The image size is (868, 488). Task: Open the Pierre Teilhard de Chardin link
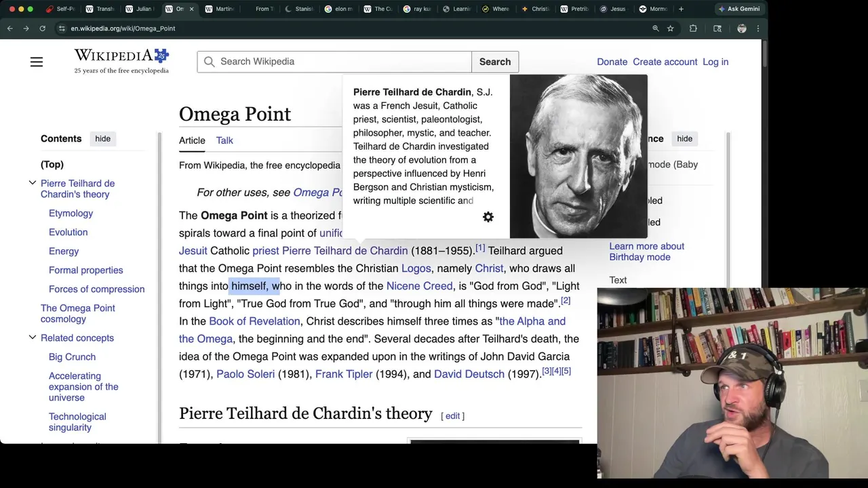click(344, 251)
